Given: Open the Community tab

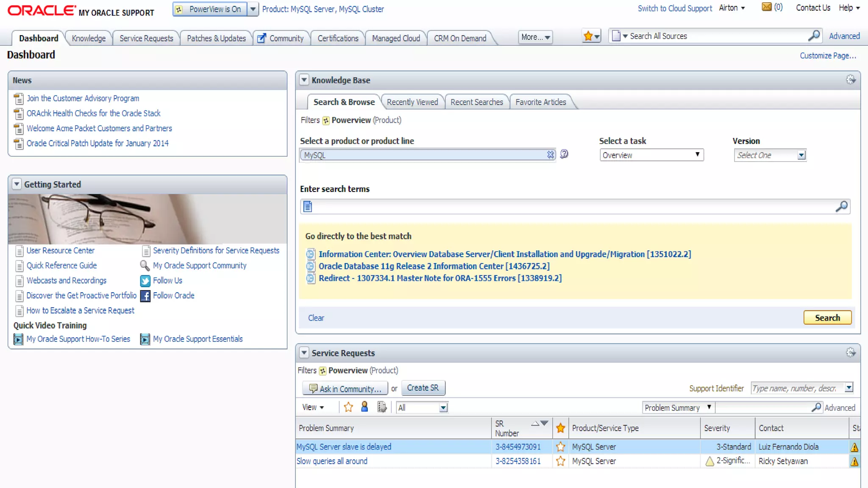Looking at the screenshot, I should click(x=281, y=38).
